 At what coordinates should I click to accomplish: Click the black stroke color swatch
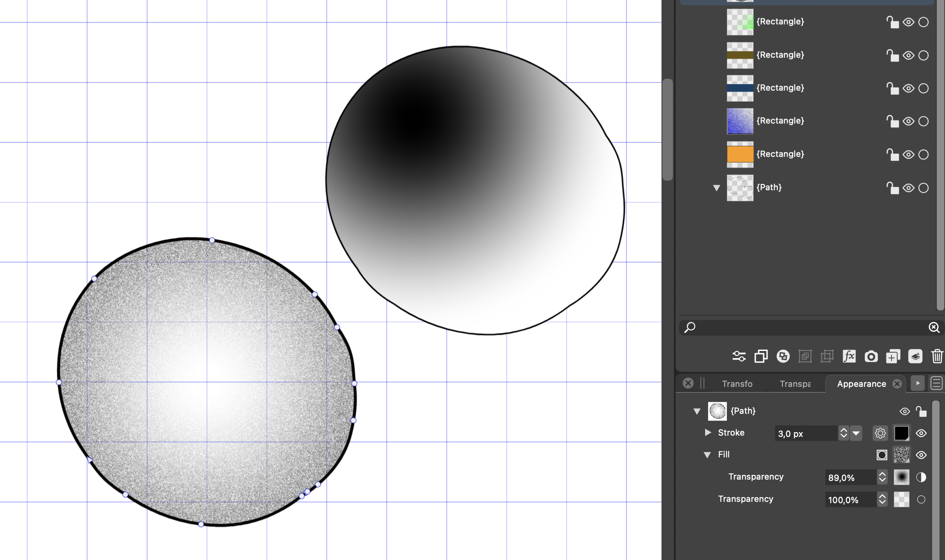[x=901, y=433]
